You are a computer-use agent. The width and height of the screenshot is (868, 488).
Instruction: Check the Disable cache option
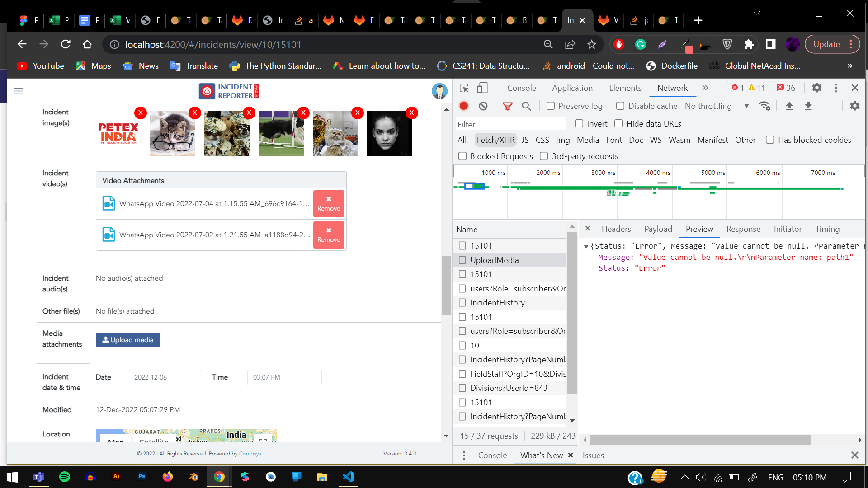point(620,106)
